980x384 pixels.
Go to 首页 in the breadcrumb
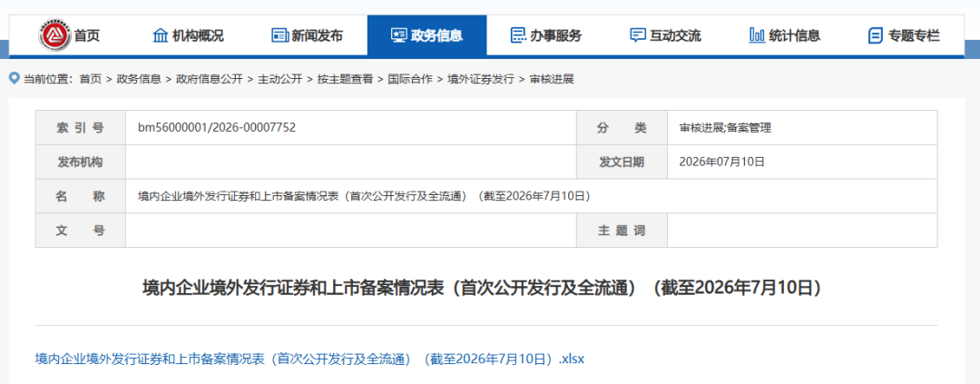pos(90,79)
